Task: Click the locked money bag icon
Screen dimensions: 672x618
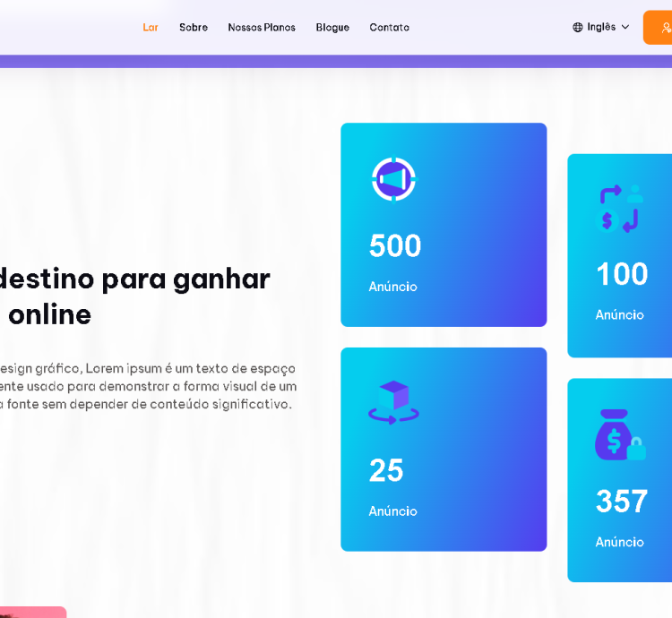Action: pos(620,434)
